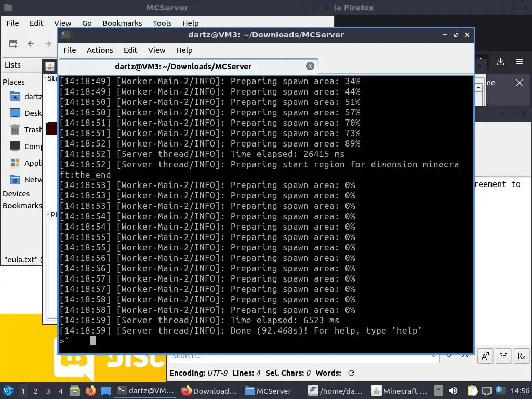Open File menu in file manager
The image size is (532, 399).
[12, 23]
